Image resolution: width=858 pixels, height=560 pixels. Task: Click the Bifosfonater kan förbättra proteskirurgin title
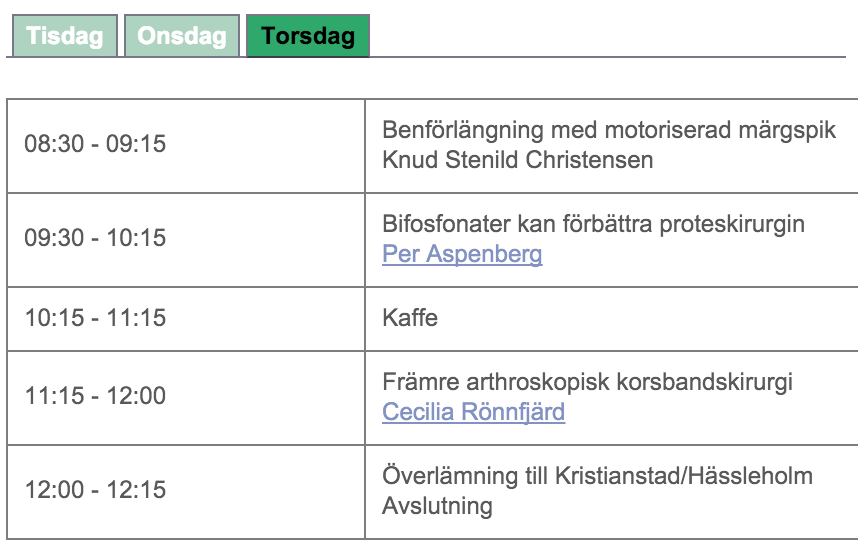click(x=594, y=224)
